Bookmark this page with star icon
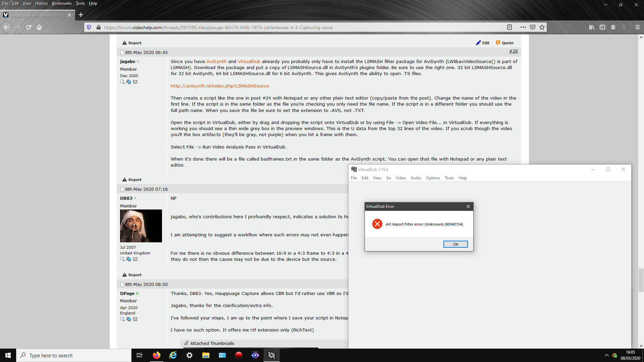This screenshot has height=362, width=644. pyautogui.click(x=542, y=27)
